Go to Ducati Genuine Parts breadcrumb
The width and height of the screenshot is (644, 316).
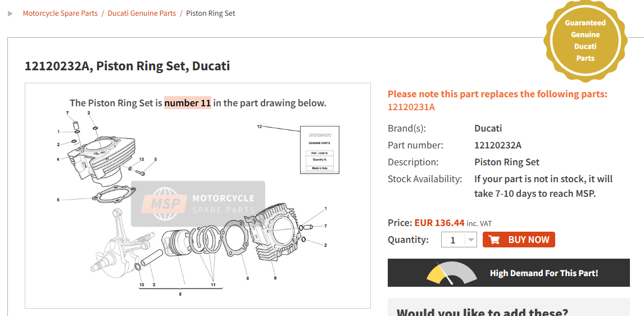(x=142, y=13)
